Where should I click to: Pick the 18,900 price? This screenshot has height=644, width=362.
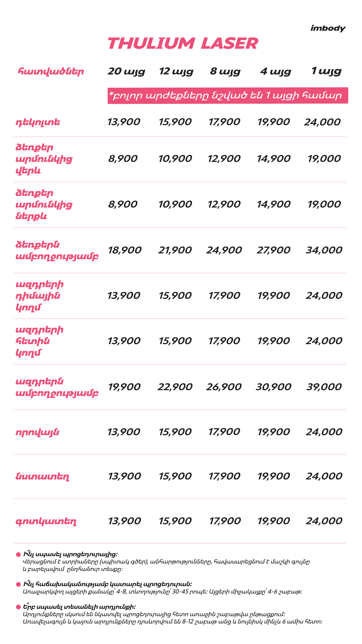point(125,250)
